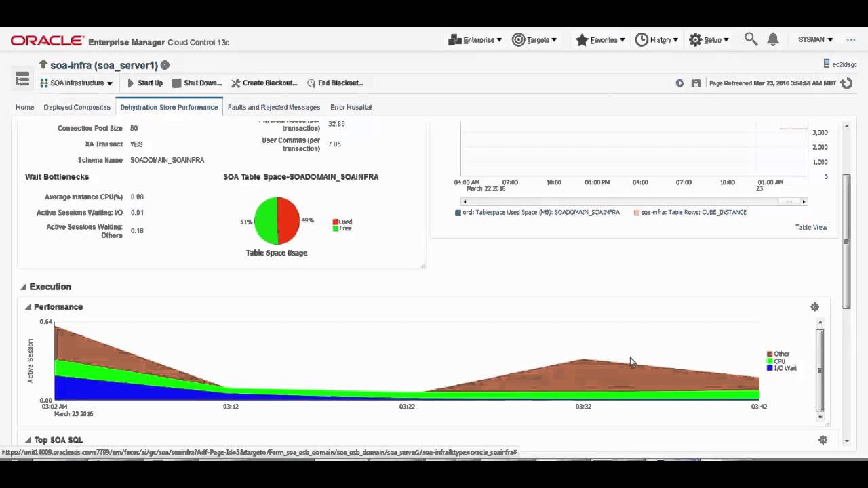Open the search magnifier icon
The width and height of the screenshot is (868, 488).
point(750,40)
